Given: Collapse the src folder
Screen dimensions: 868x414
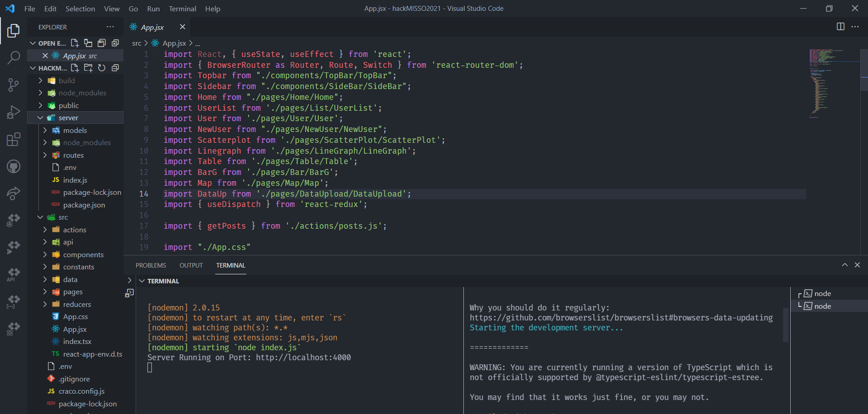Looking at the screenshot, I should tap(40, 217).
